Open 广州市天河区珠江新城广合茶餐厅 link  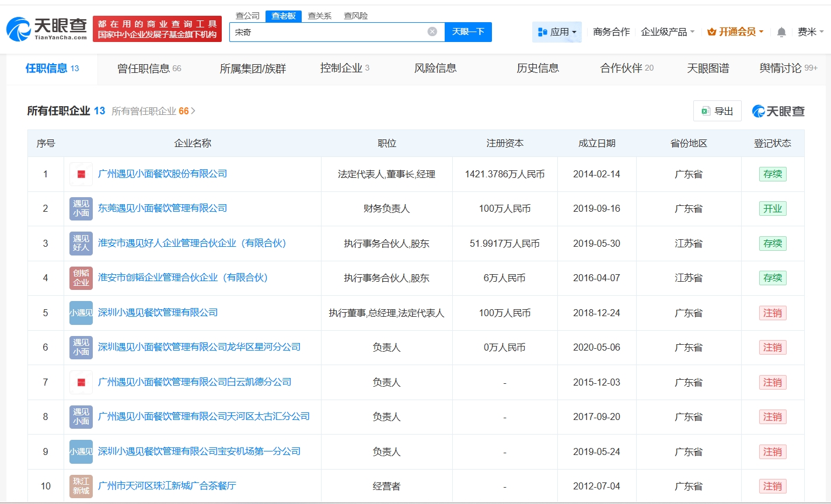click(x=167, y=486)
